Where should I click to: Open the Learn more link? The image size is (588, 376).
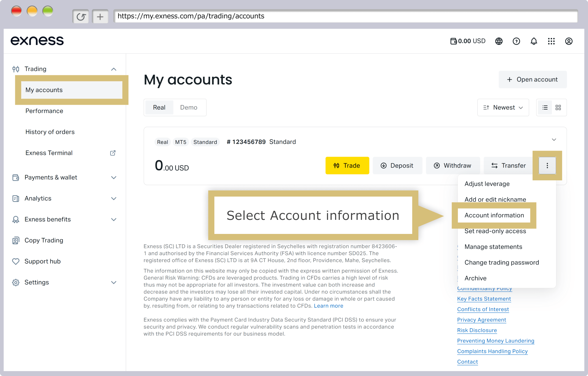click(328, 306)
